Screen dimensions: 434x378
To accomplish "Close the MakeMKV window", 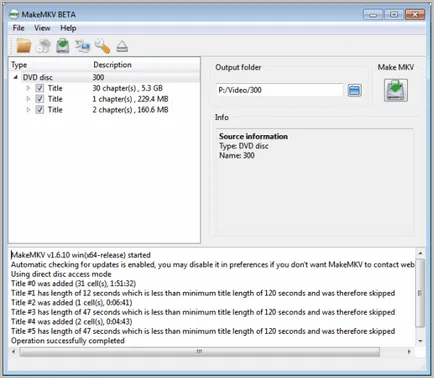I will coord(415,15).
